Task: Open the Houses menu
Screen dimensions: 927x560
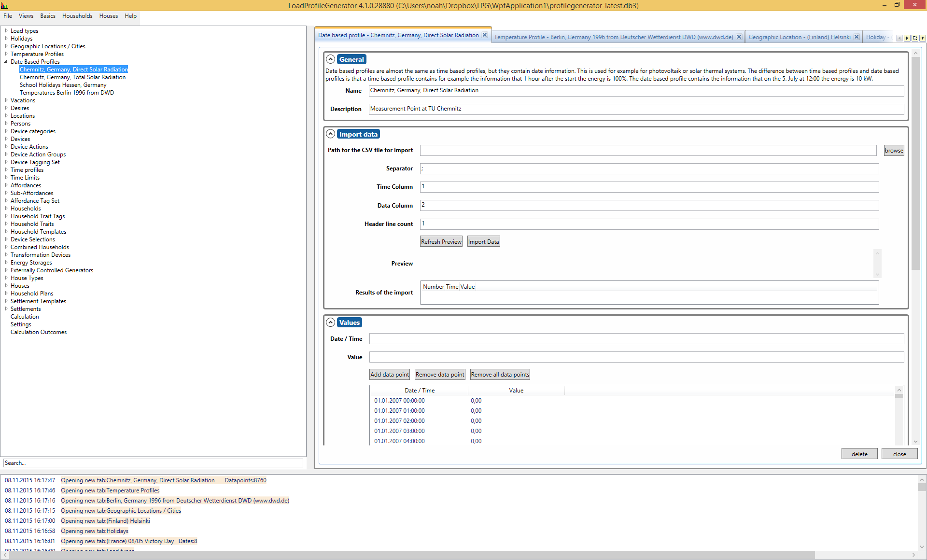Action: coord(109,16)
